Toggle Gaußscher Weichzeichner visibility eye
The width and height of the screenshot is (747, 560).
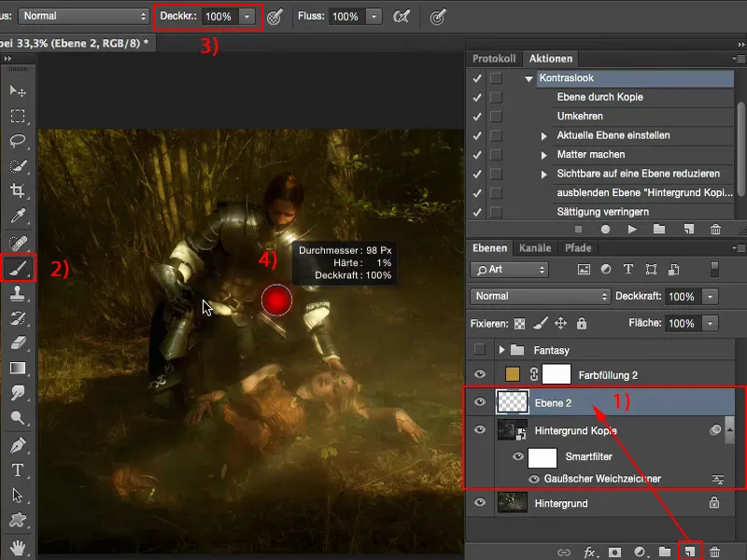[534, 479]
